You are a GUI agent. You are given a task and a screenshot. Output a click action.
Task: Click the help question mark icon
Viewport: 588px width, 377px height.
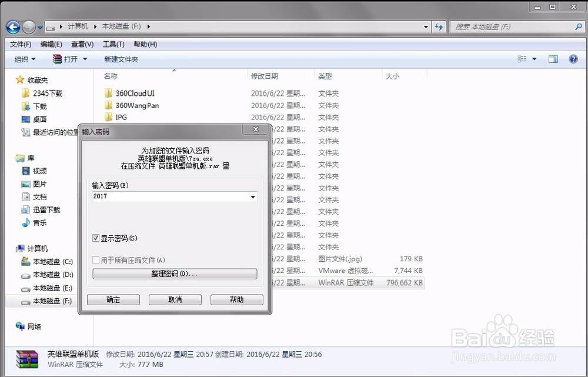(573, 59)
